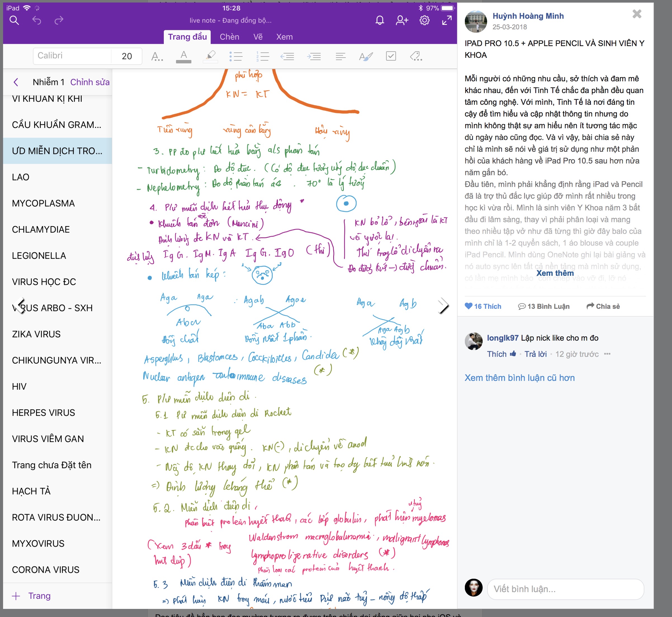Expand post text with Xem thêm

tap(555, 273)
